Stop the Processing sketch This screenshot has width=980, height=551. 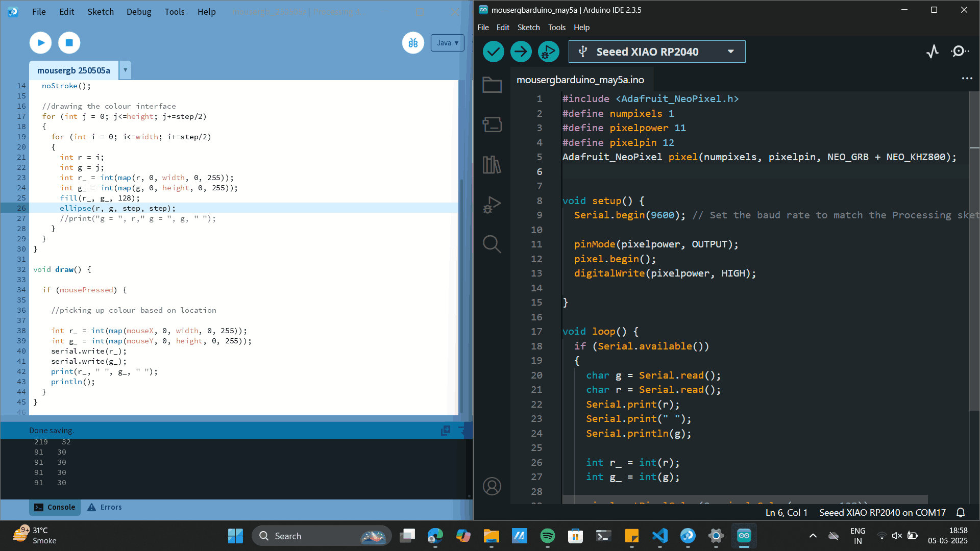tap(69, 43)
